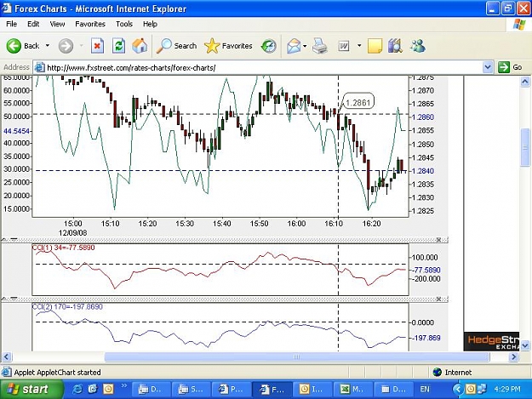Click the Go button
Image resolution: width=532 pixels, height=399 pixels.
(x=510, y=67)
